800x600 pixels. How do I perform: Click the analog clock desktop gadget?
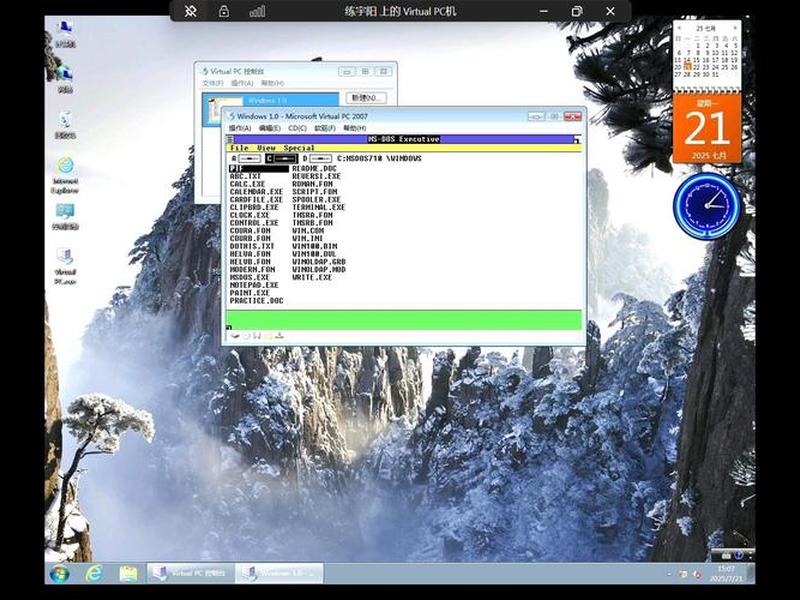(707, 206)
